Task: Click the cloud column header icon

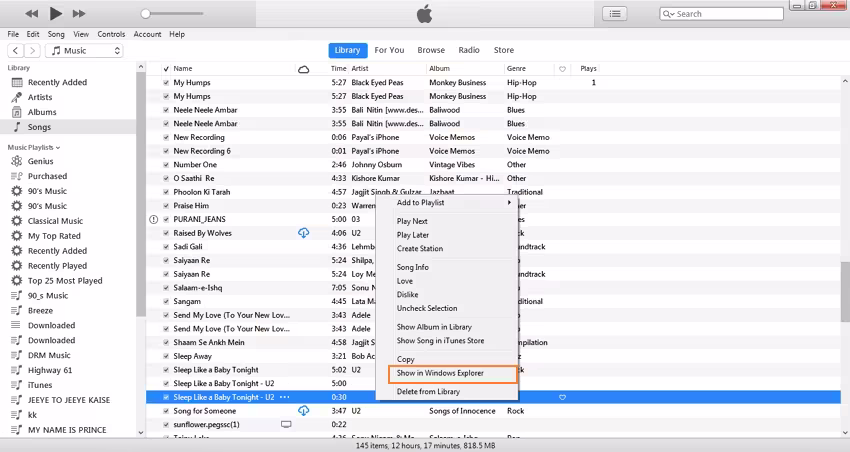Action: pyautogui.click(x=304, y=69)
